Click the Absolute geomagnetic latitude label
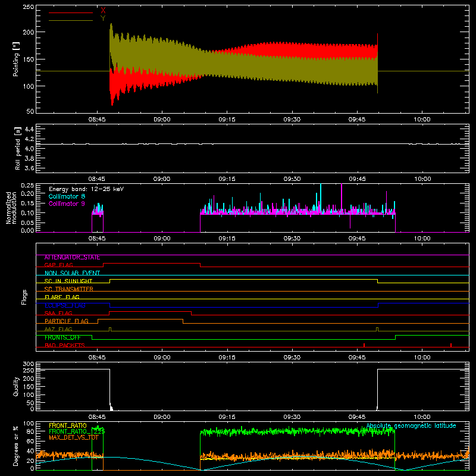Screen dimensions: 476x476 coord(411,425)
